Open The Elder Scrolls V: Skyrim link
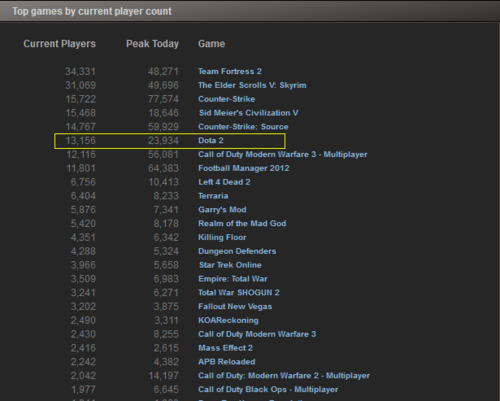 (x=252, y=85)
